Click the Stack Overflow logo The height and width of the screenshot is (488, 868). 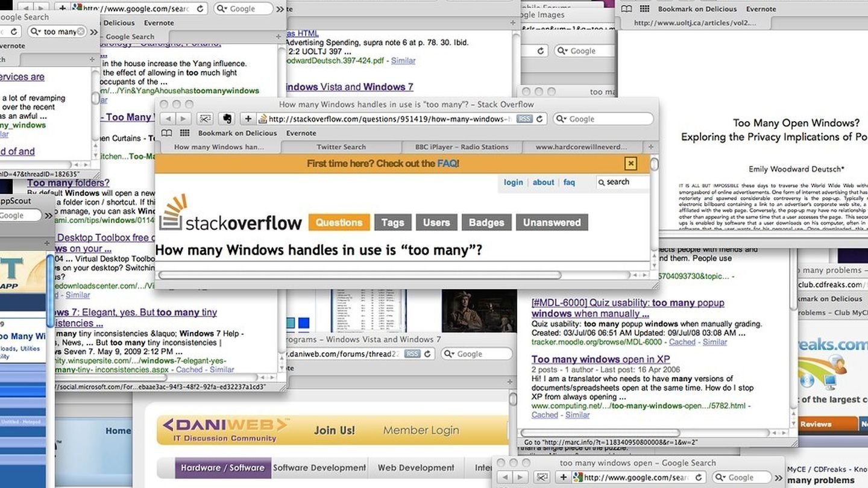[230, 212]
